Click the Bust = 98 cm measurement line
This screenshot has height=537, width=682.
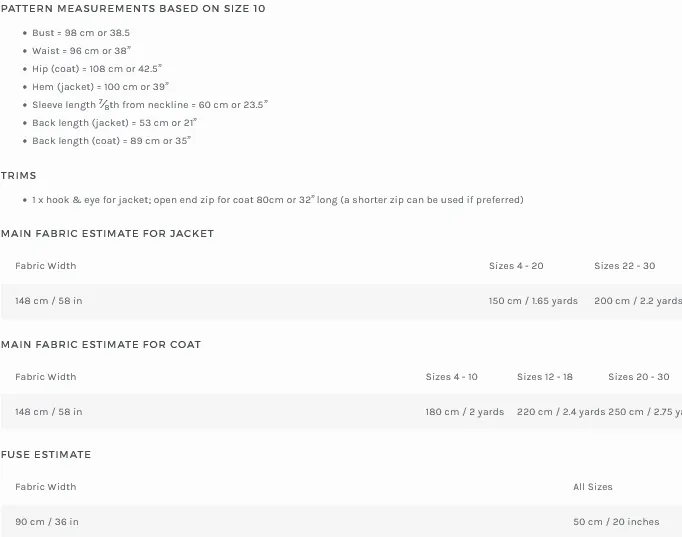point(81,33)
